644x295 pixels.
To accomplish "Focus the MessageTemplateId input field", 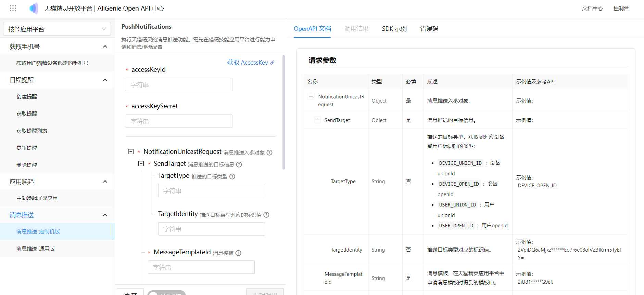I will pyautogui.click(x=201, y=267).
